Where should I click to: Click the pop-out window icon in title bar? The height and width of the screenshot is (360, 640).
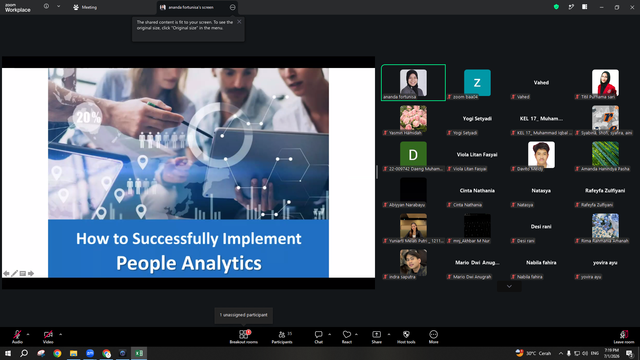[571, 7]
